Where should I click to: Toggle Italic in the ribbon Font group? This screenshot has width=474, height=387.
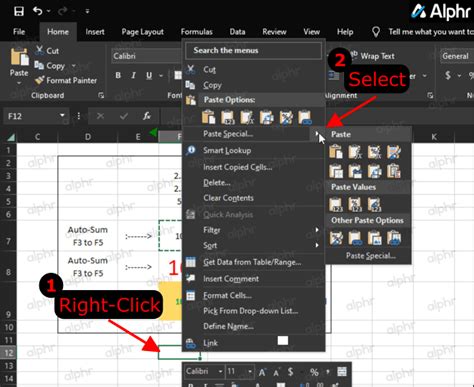tap(133, 75)
